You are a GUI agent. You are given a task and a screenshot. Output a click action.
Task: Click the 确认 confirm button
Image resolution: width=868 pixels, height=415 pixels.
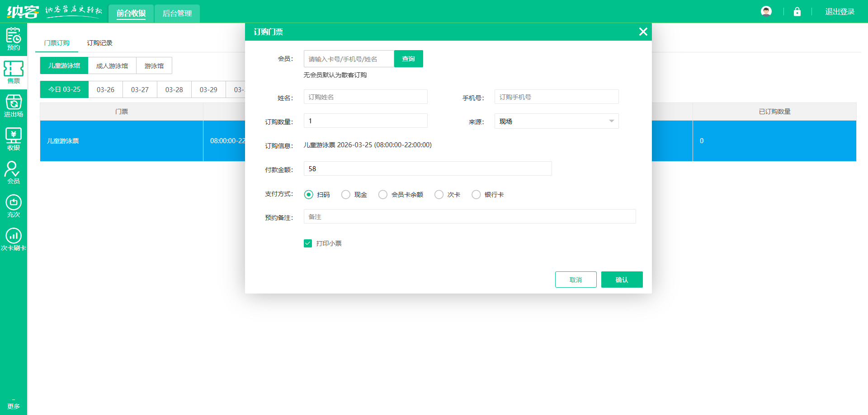point(622,280)
